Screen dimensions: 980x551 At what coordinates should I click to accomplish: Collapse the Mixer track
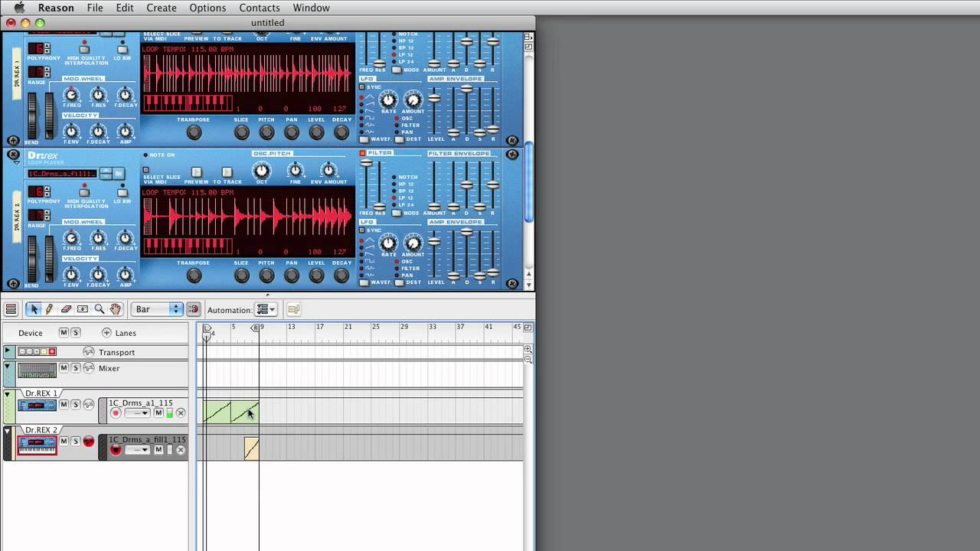click(x=8, y=368)
